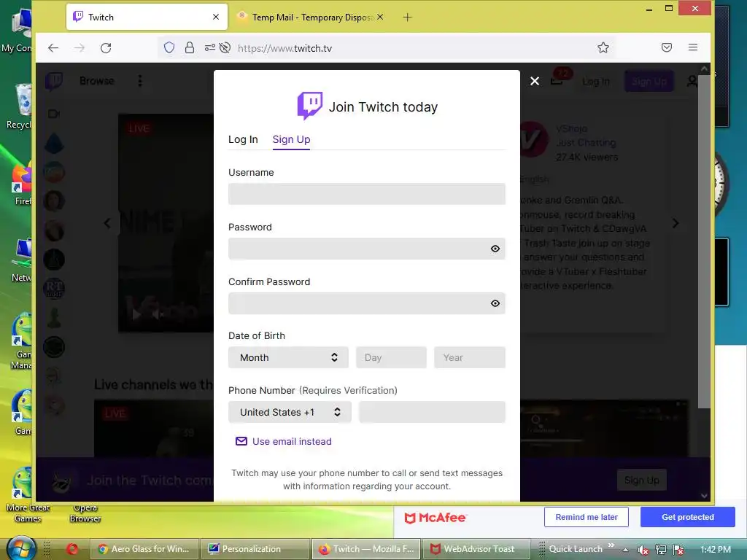Screen dimensions: 747x560
Task: Select the Sign Up tab in dialog
Action: (x=291, y=139)
